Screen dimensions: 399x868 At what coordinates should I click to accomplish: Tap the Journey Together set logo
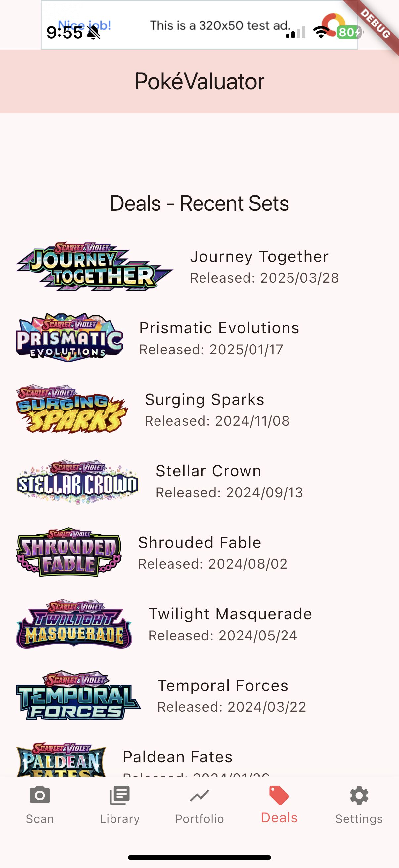click(95, 266)
